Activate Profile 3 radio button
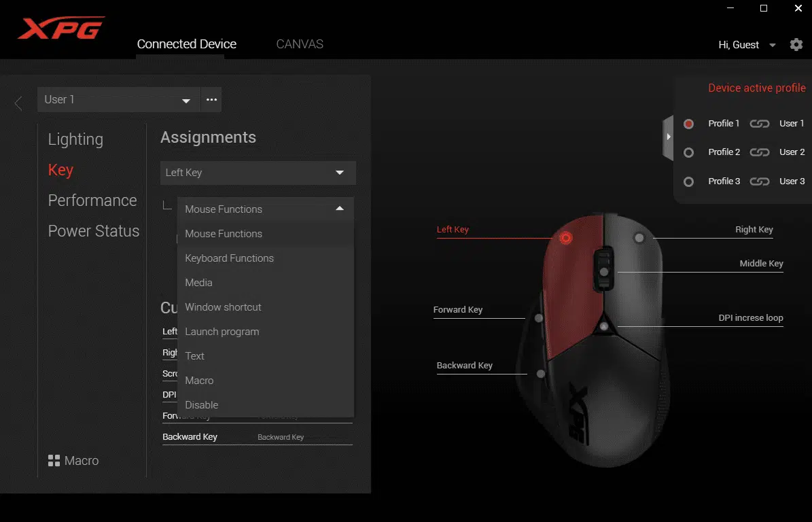The height and width of the screenshot is (522, 812). click(688, 181)
